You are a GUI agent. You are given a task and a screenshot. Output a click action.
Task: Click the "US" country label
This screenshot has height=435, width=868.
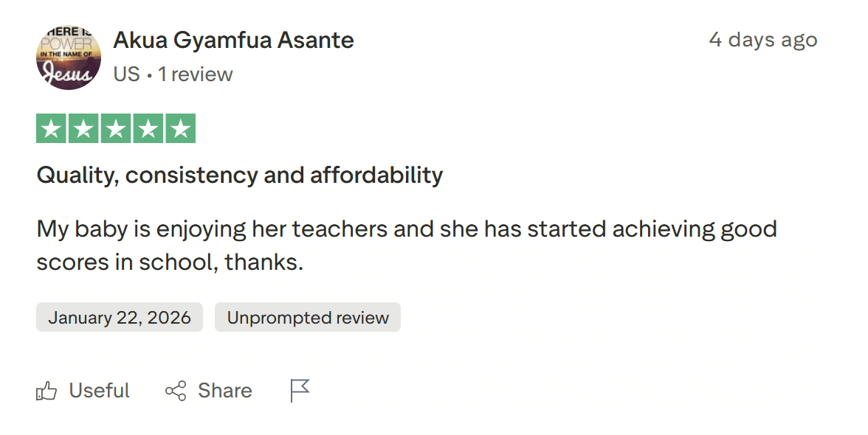(x=126, y=74)
